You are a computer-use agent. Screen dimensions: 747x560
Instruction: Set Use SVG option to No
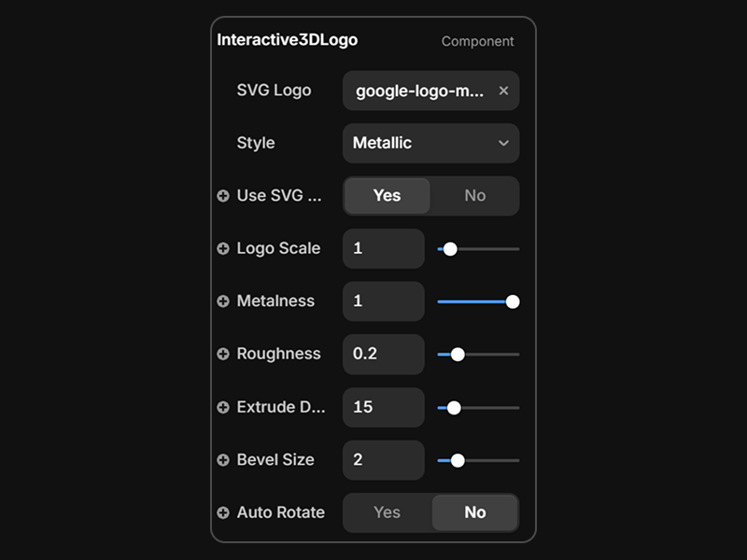coord(474,196)
